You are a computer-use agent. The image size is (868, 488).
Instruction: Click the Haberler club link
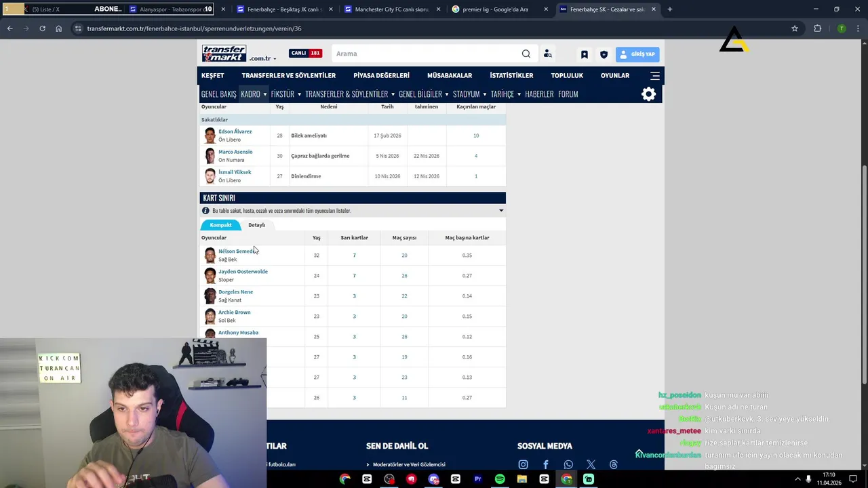[x=539, y=94]
